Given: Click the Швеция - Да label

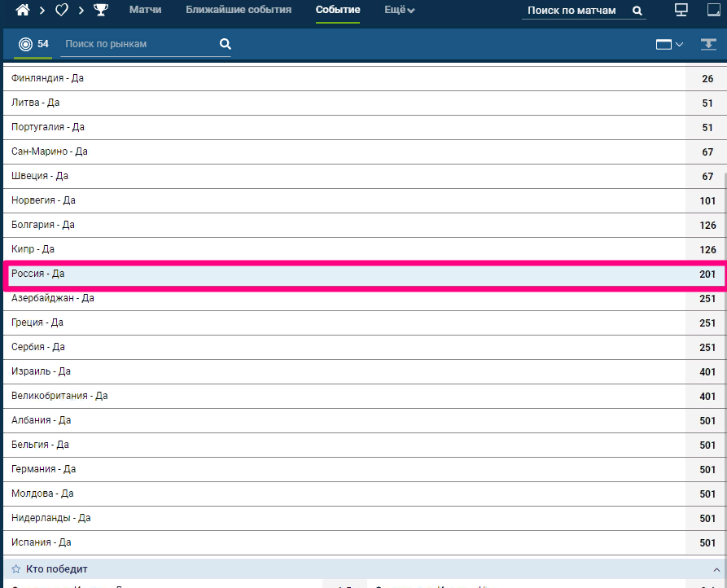Looking at the screenshot, I should tap(39, 176).
